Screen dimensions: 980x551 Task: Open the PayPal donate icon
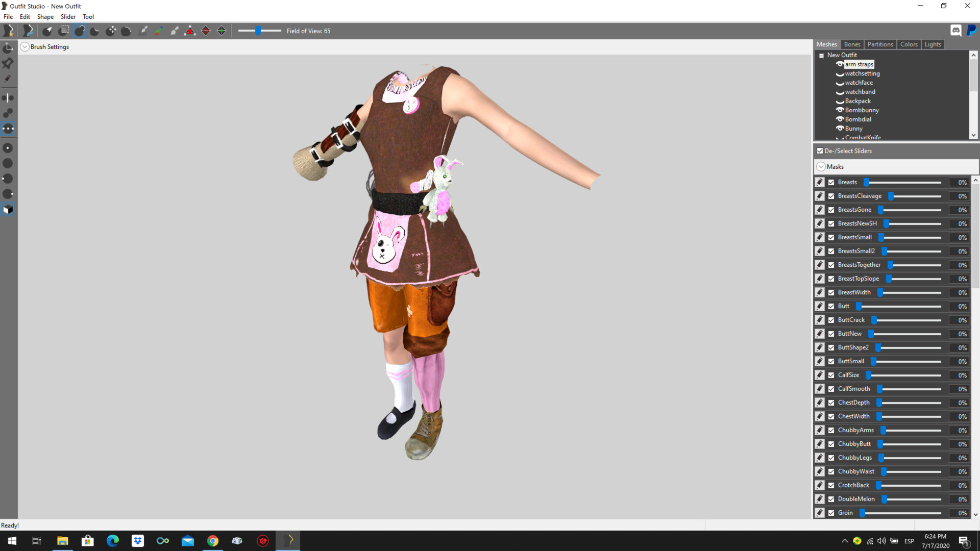[972, 31]
